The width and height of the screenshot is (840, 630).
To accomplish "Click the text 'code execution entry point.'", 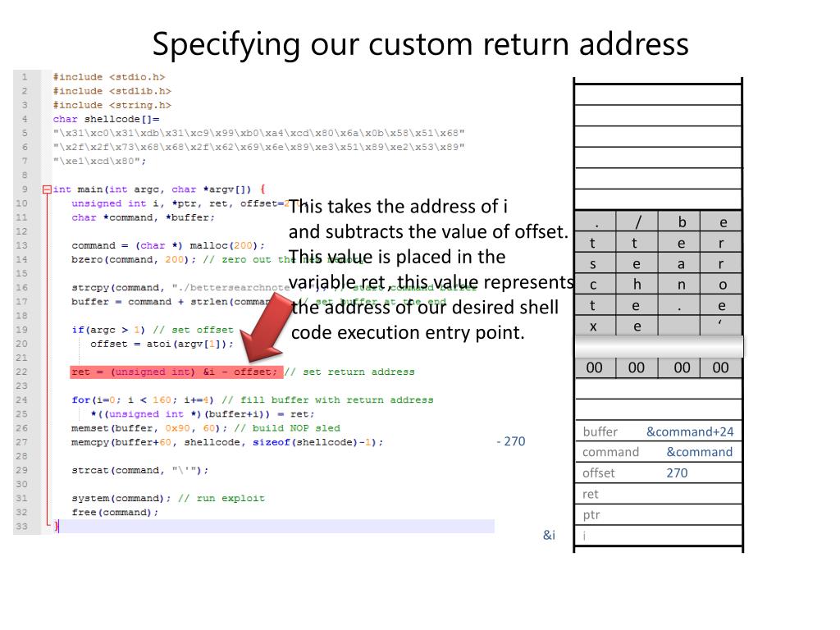I will click(408, 332).
